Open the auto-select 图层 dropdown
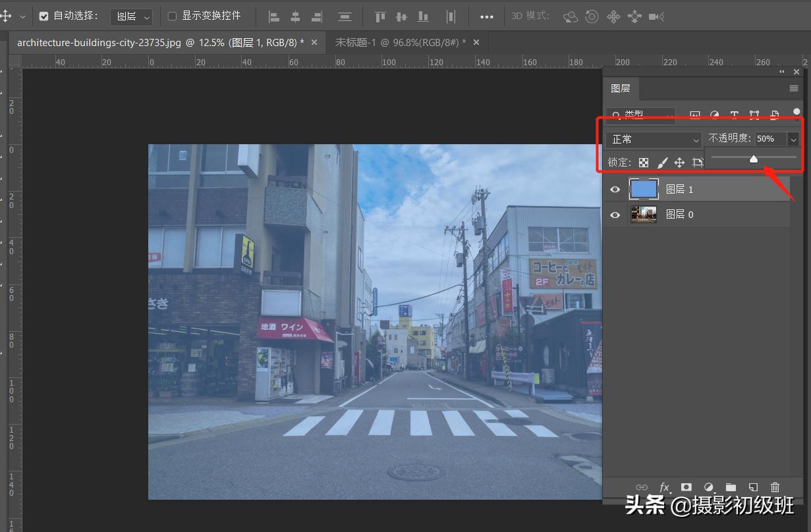Screen dimensions: 811x532 tap(131, 16)
